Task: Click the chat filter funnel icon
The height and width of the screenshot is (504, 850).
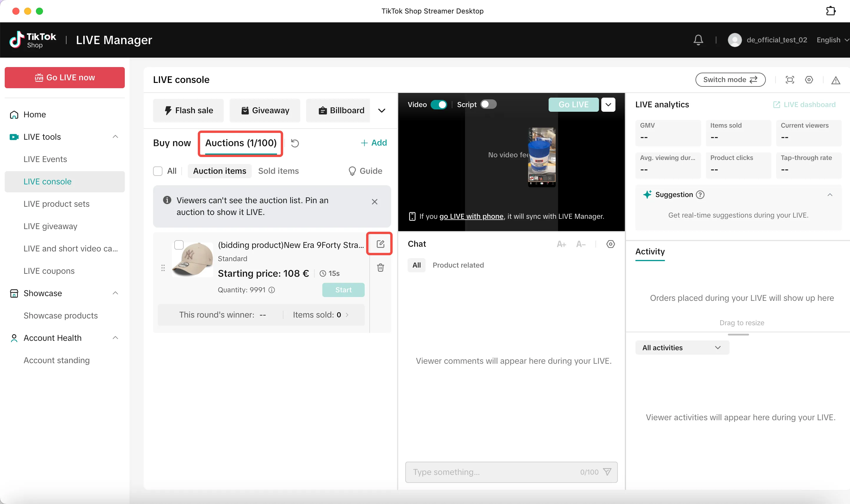Action: pyautogui.click(x=607, y=472)
